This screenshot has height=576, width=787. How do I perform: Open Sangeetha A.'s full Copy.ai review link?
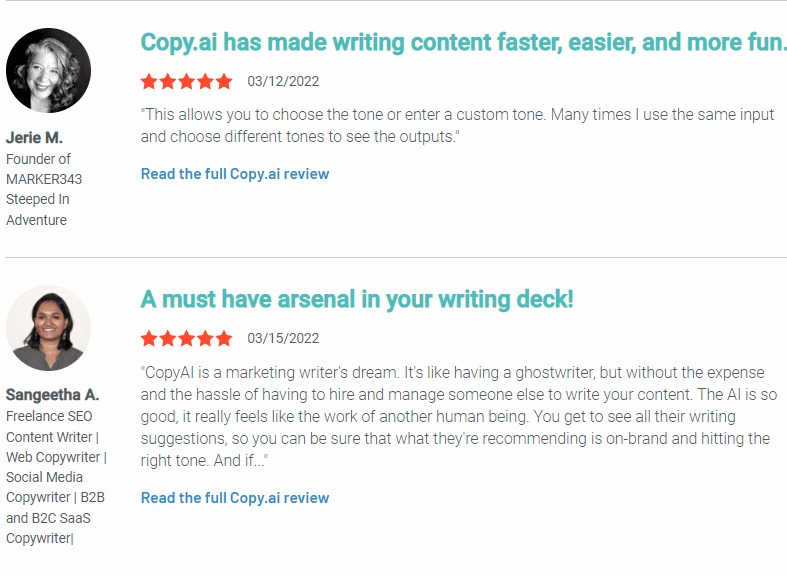[235, 498]
